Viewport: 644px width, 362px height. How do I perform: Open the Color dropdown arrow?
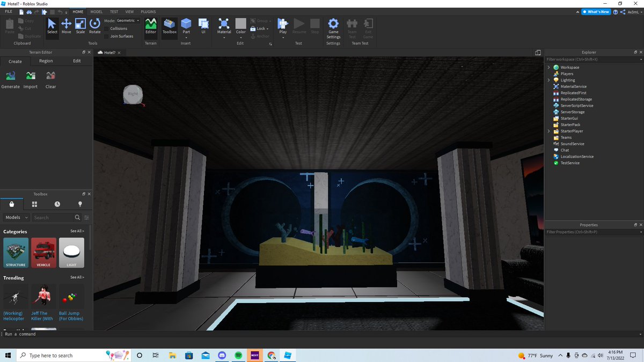(241, 38)
